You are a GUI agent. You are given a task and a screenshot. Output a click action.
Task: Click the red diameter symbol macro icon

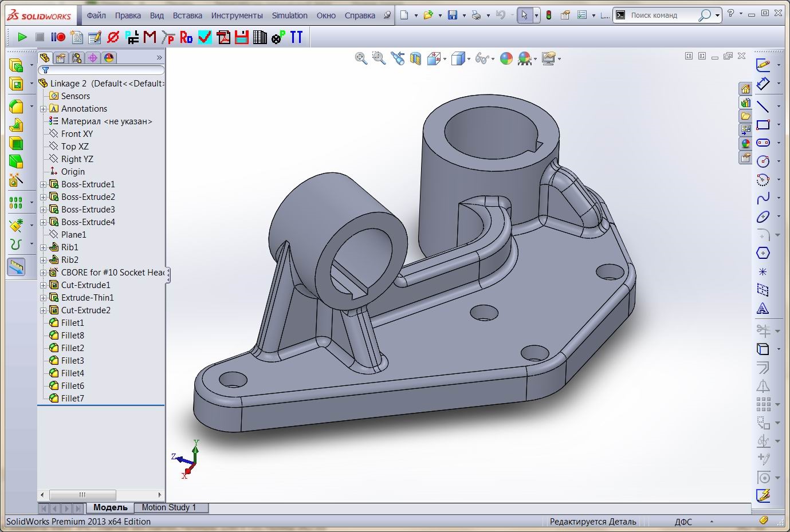point(113,37)
